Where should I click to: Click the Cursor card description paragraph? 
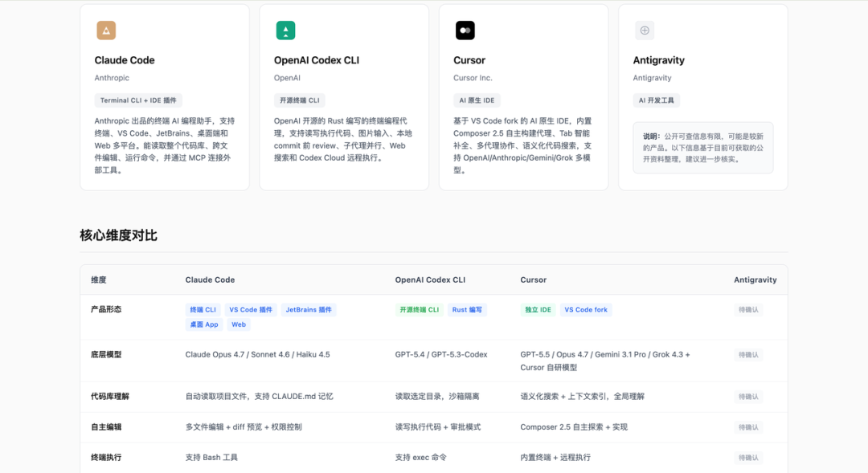click(522, 145)
